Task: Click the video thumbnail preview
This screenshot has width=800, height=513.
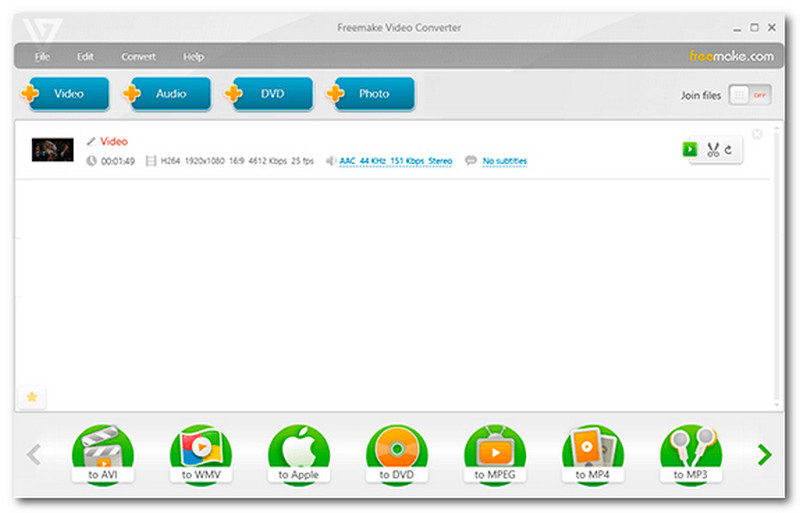Action: point(53,150)
